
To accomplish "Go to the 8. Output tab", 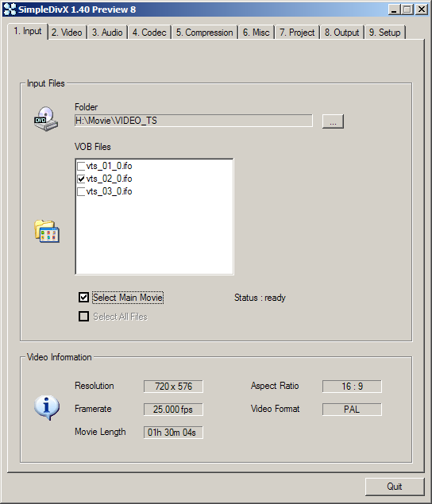I will (341, 33).
